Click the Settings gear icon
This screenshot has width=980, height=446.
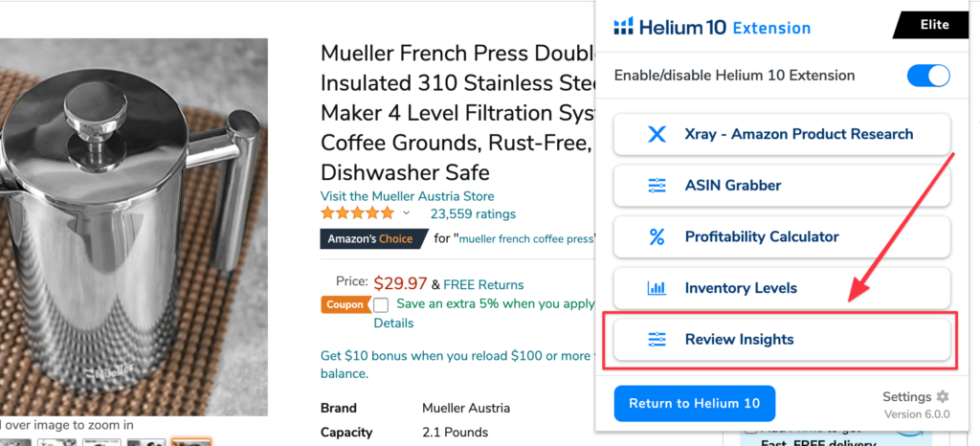[x=943, y=396]
